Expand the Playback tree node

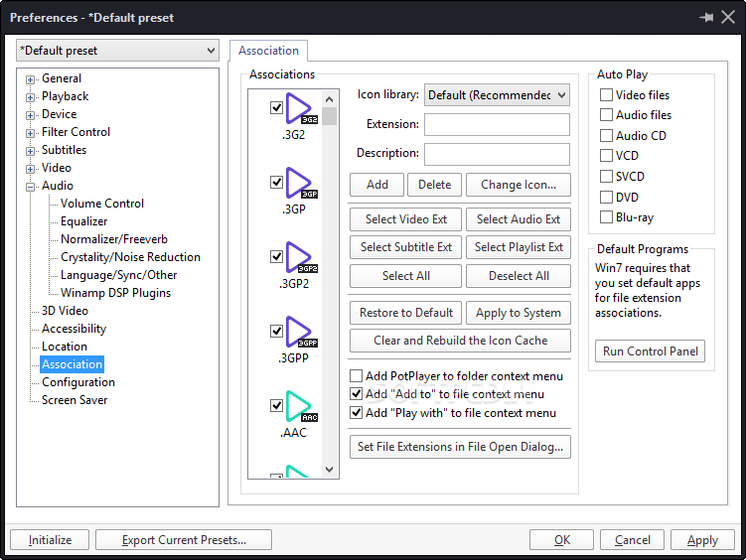pos(31,97)
